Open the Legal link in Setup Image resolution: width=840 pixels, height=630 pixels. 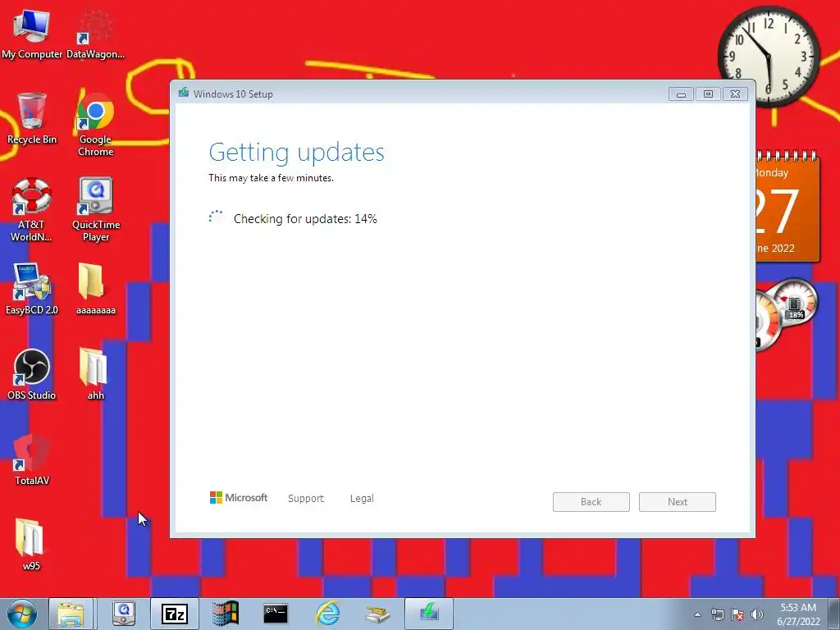click(362, 498)
